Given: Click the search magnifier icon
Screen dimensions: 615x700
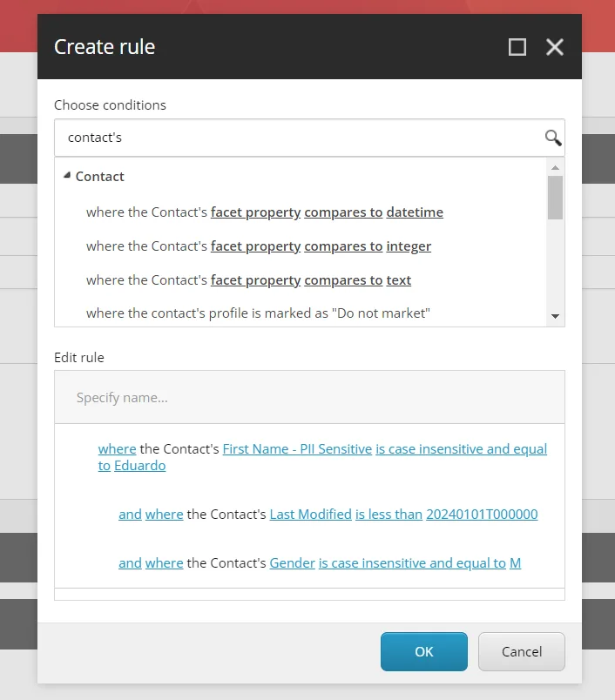Looking at the screenshot, I should 553,138.
